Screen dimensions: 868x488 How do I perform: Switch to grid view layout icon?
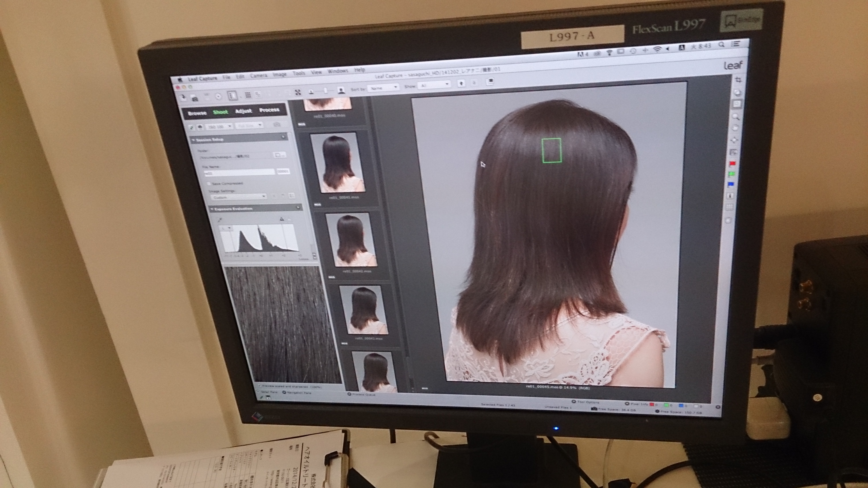(x=248, y=95)
